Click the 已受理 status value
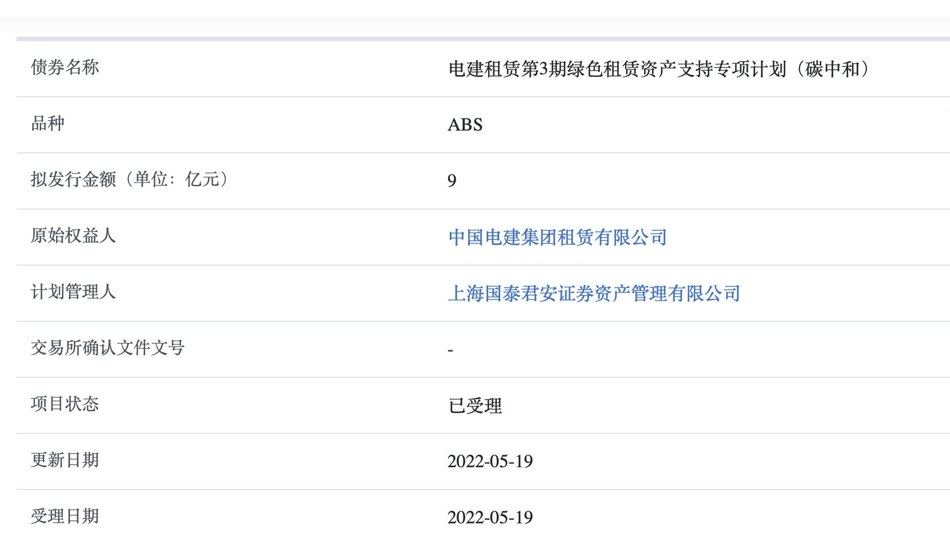This screenshot has width=950, height=560. coord(475,405)
